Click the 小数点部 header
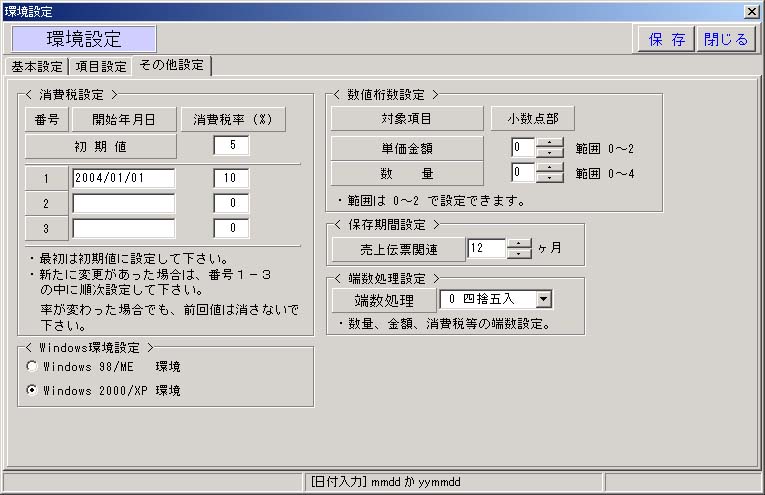The width and height of the screenshot is (765, 495). coord(532,119)
